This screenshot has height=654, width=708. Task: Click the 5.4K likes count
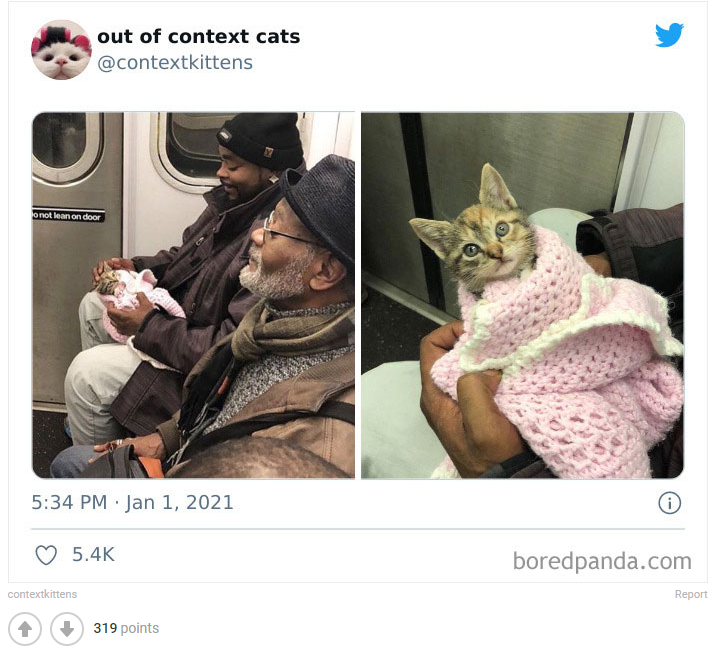pyautogui.click(x=93, y=555)
